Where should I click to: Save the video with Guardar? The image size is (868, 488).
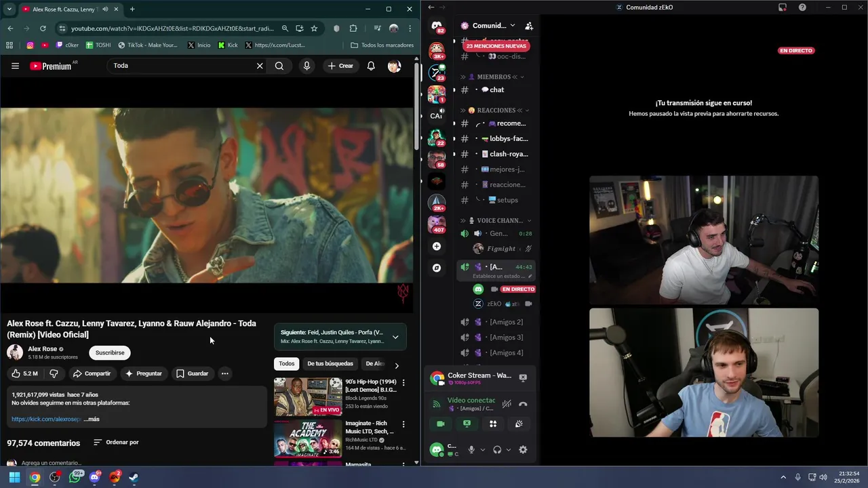192,373
